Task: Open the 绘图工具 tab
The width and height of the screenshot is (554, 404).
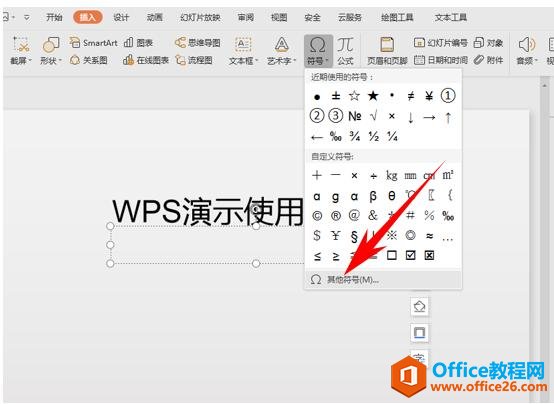Action: click(x=397, y=17)
